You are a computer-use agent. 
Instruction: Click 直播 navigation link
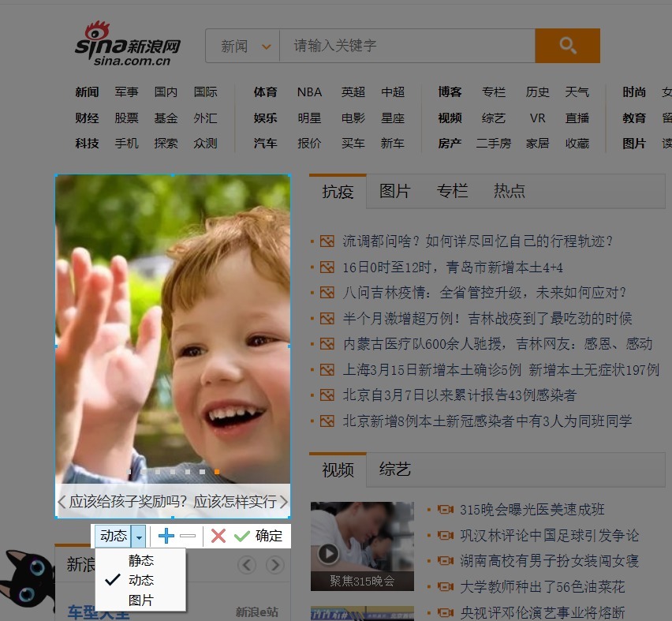[x=577, y=118]
